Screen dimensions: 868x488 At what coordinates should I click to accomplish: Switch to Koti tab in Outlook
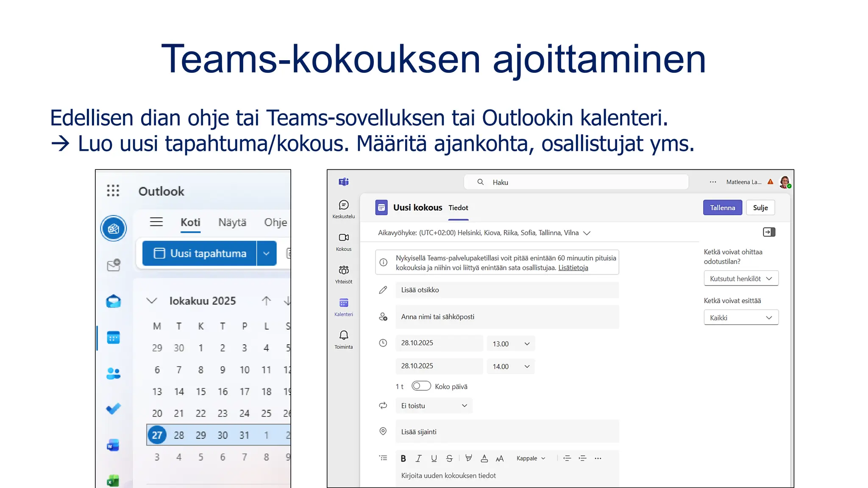[x=190, y=222]
